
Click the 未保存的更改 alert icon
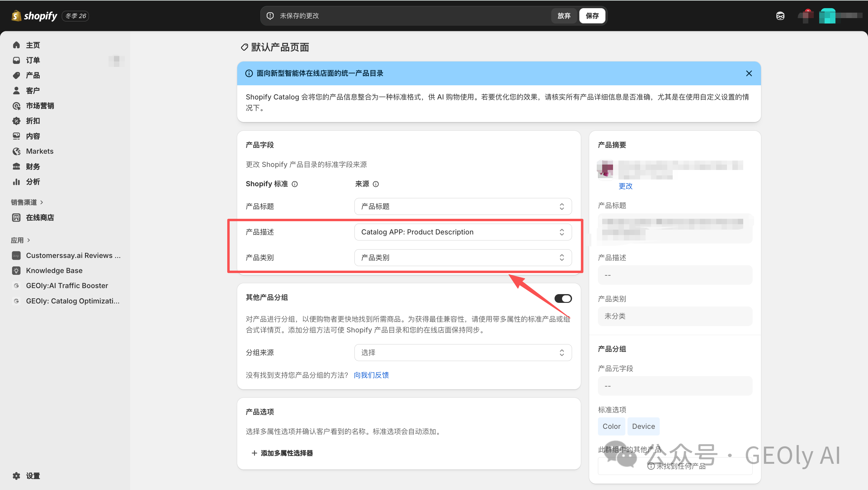pyautogui.click(x=270, y=16)
